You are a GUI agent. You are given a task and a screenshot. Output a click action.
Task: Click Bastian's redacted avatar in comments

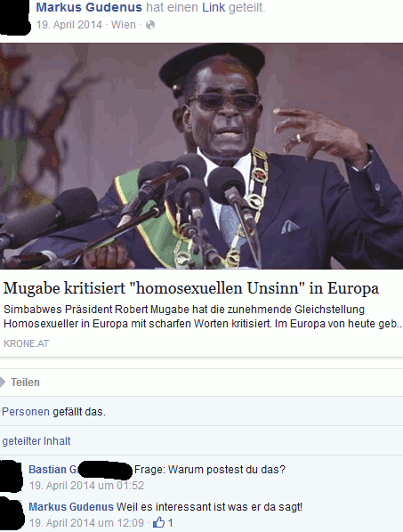pyautogui.click(x=11, y=476)
